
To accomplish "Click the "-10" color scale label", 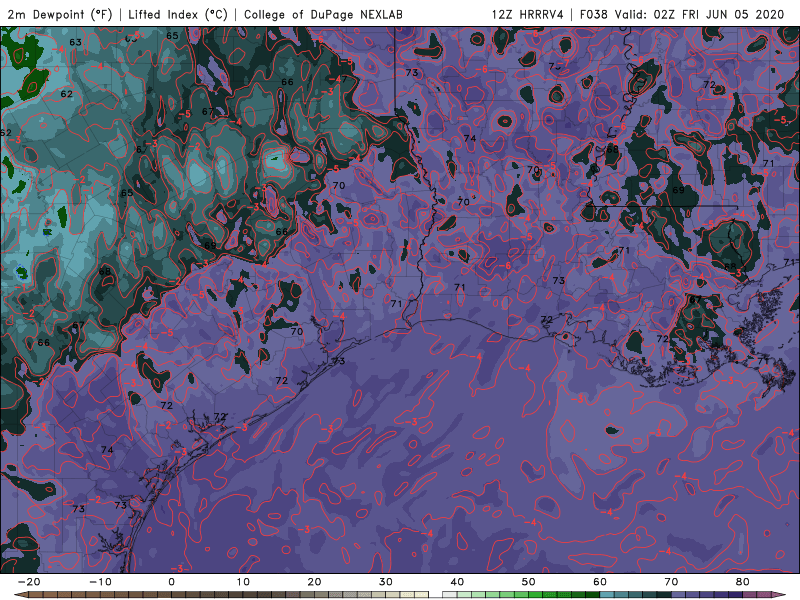I will pos(100,582).
